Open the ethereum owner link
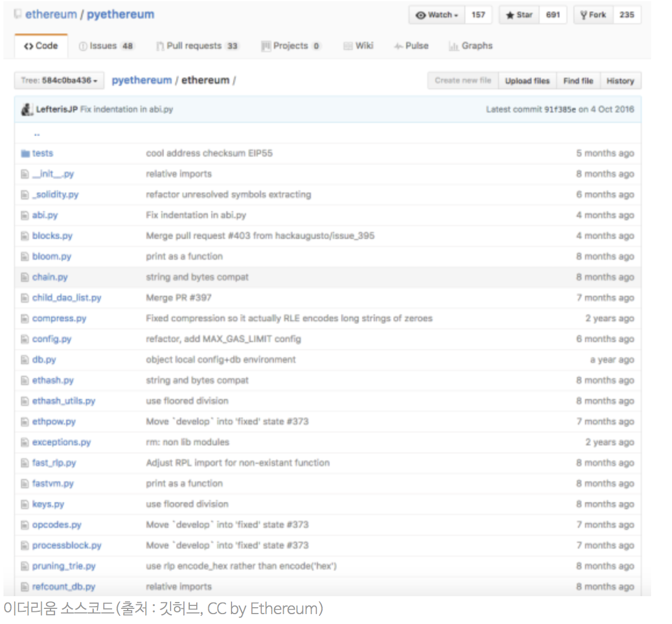672x624 pixels. pos(51,14)
